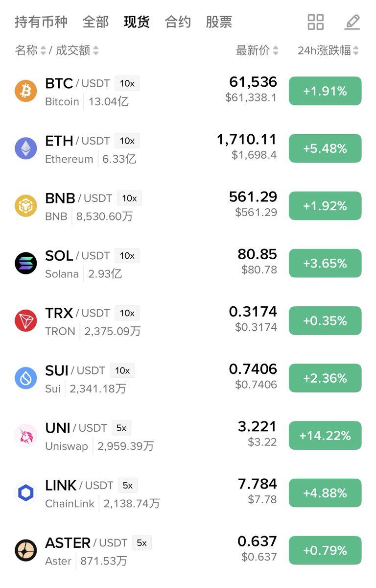Screen dimensions: 376x588
Task: Open the ASTER / USDT pair row
Action: 188,550
